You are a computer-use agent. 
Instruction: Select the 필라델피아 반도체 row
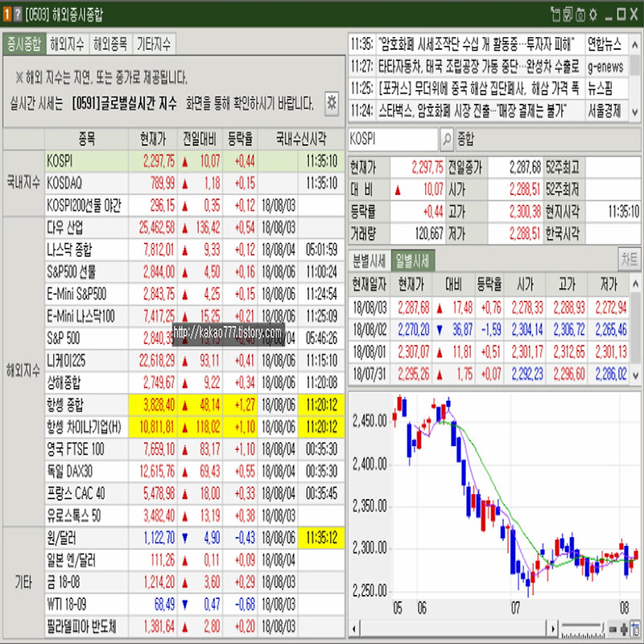tap(194, 627)
